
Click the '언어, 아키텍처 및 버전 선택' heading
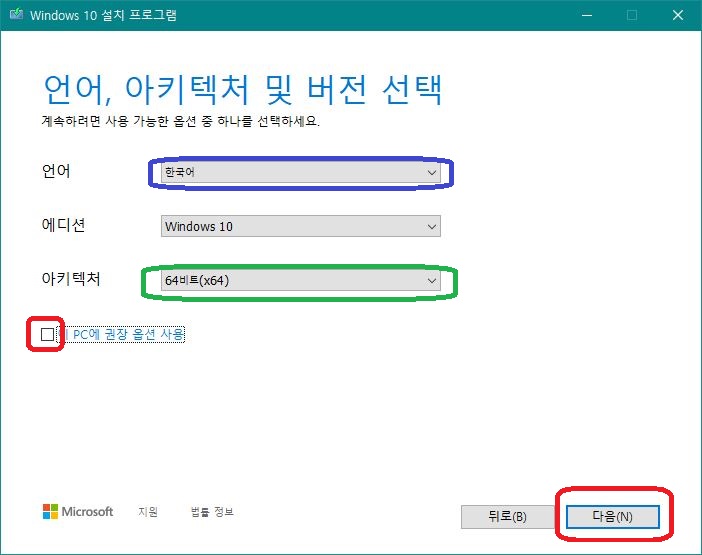(243, 90)
